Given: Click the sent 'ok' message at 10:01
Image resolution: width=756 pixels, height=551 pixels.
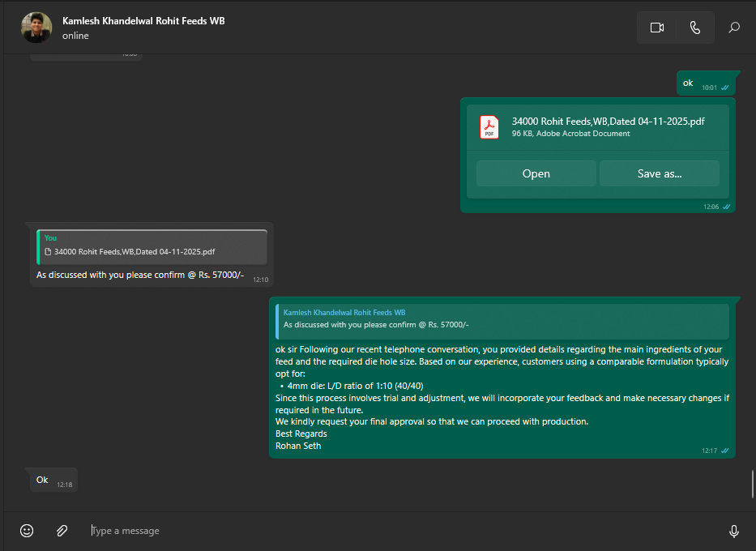Looking at the screenshot, I should point(689,83).
